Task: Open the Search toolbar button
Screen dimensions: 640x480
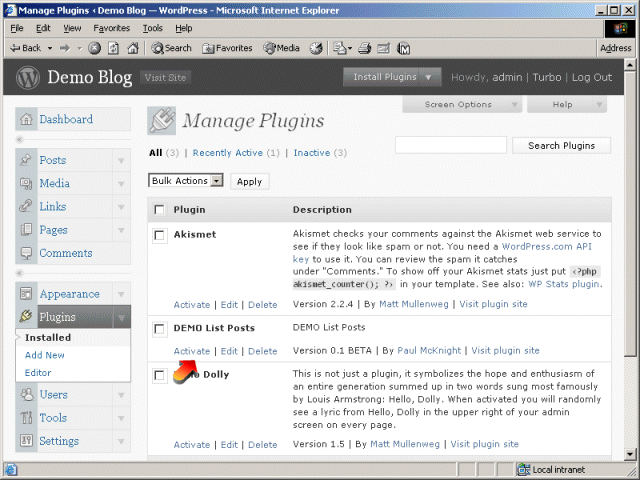Action: 171,48
